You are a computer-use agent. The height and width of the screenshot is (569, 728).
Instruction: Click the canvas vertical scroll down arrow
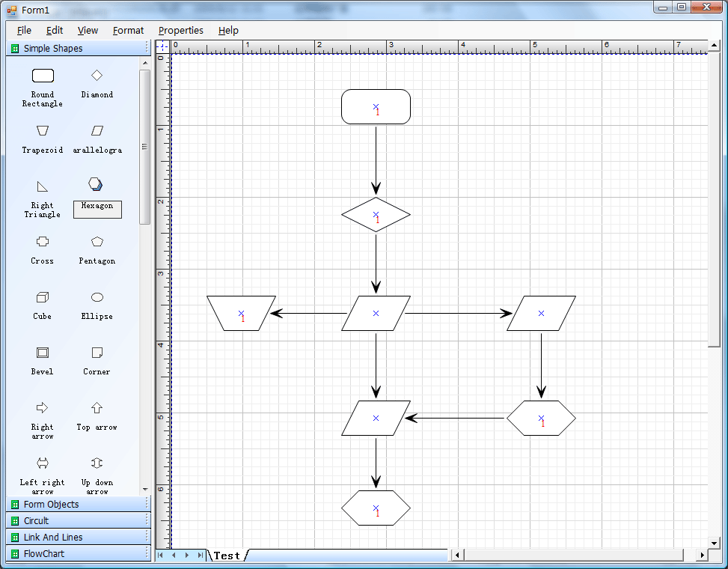(714, 543)
